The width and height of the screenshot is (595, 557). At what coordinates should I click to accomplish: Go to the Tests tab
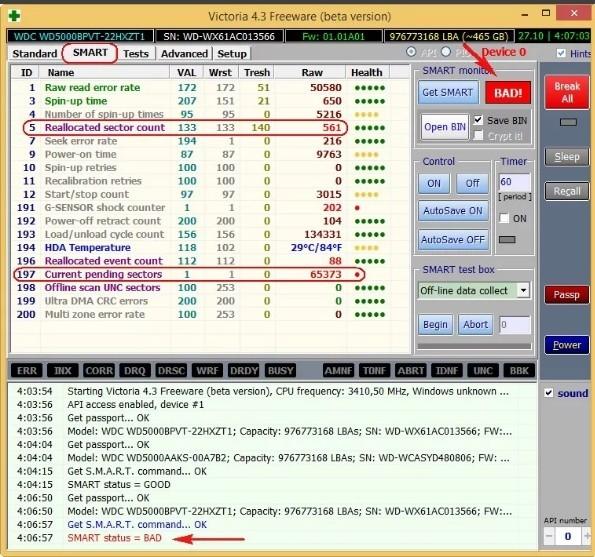pos(136,53)
